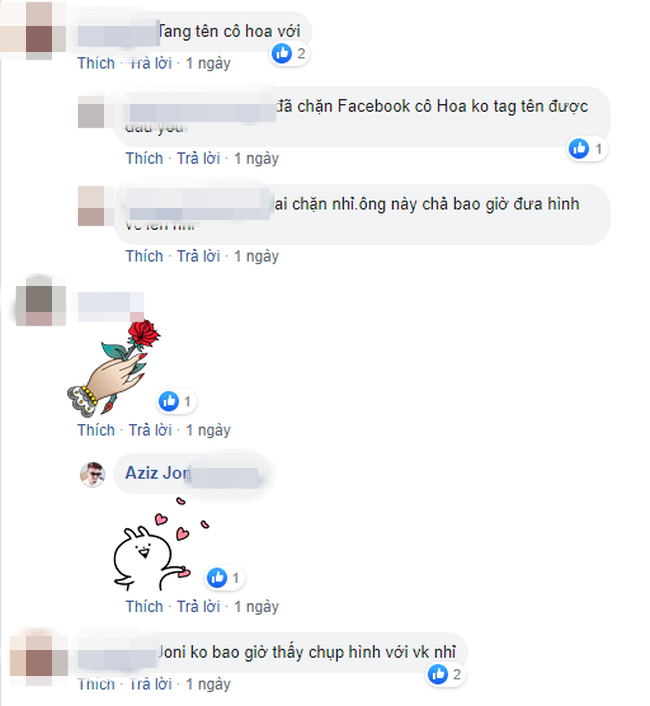The image size is (650, 706).
Task: Click Trả lời under 'ai chặn nhỉ' reply
Action: pyautogui.click(x=198, y=256)
